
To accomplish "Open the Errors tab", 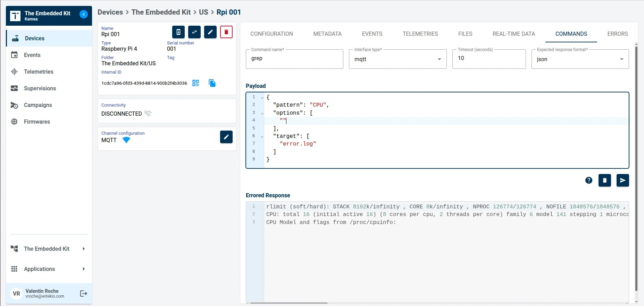I will [x=617, y=34].
